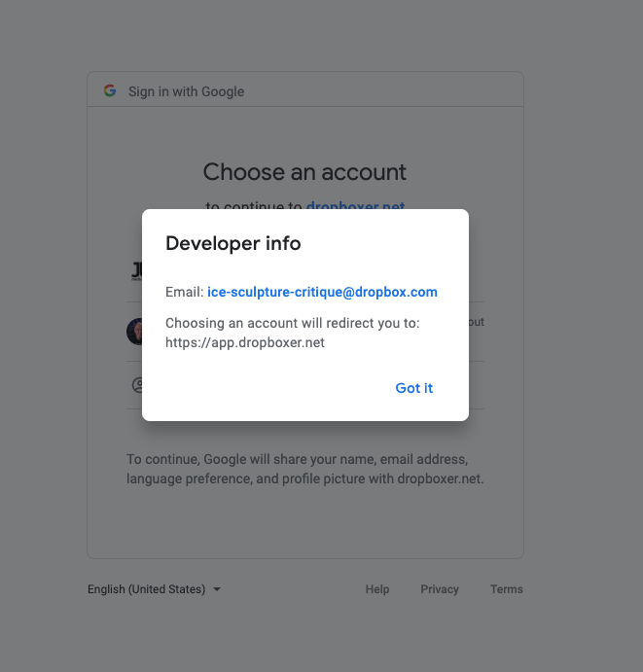
Task: Click the Use another account person icon
Action: pyautogui.click(x=137, y=385)
